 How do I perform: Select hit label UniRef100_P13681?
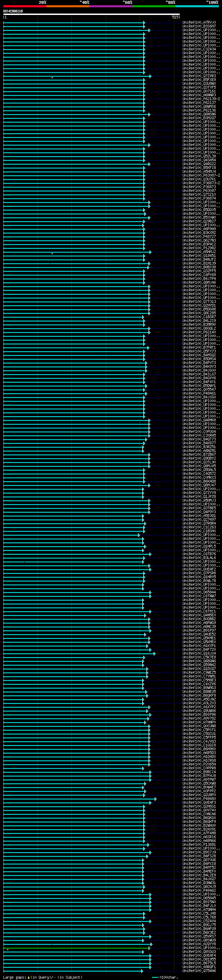coord(199,844)
